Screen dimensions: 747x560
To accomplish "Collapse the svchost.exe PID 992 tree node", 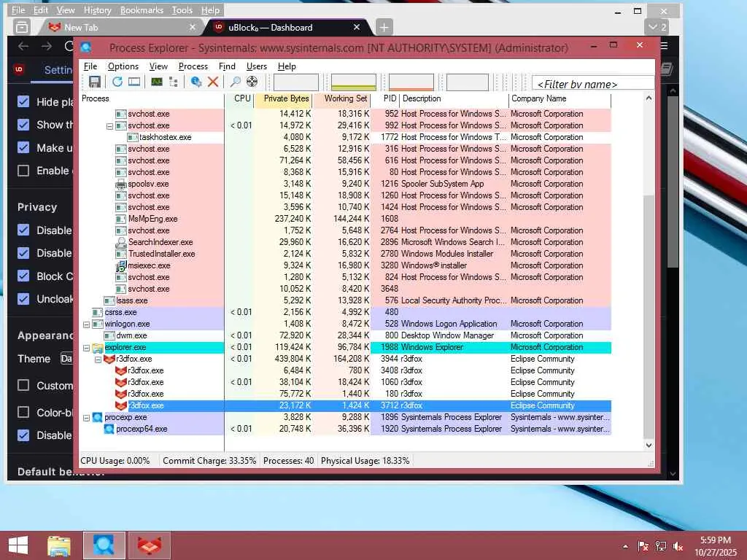I will click(x=109, y=126).
